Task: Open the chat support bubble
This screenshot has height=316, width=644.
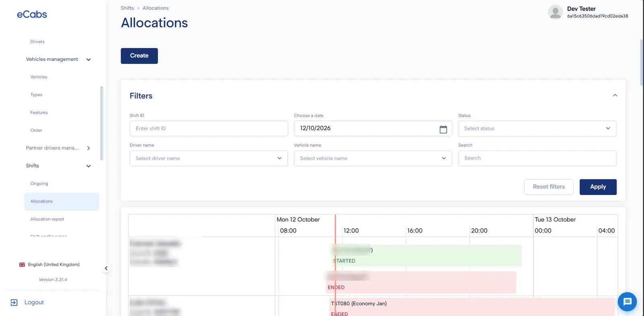Action: (627, 302)
